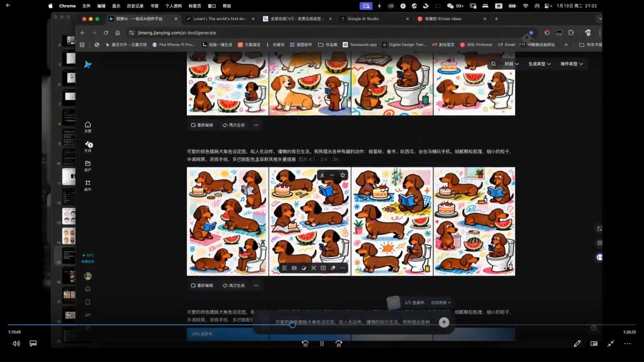Click 重新编辑 under the upper image set
The image size is (644, 362).
click(202, 125)
